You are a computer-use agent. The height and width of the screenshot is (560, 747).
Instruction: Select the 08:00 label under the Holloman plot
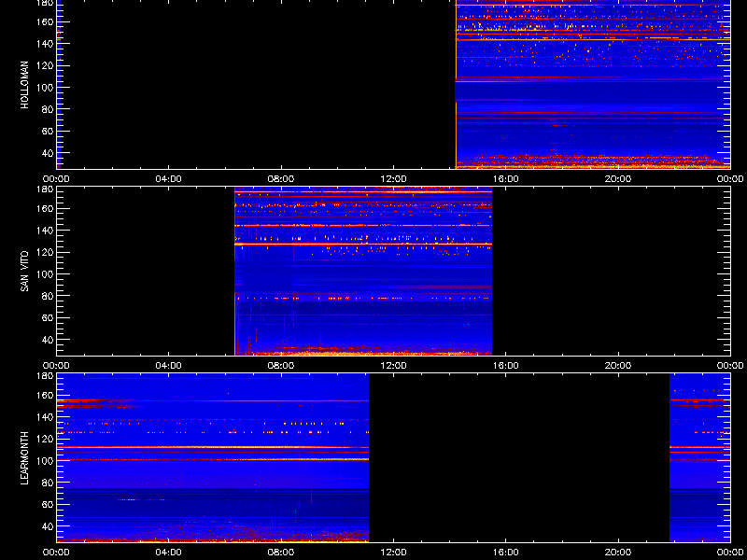(x=281, y=179)
